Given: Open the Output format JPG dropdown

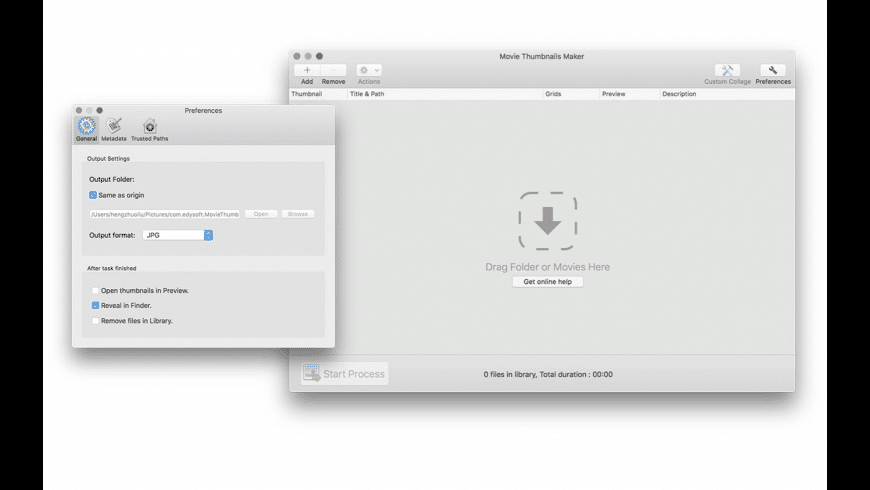Looking at the screenshot, I should tap(178, 235).
